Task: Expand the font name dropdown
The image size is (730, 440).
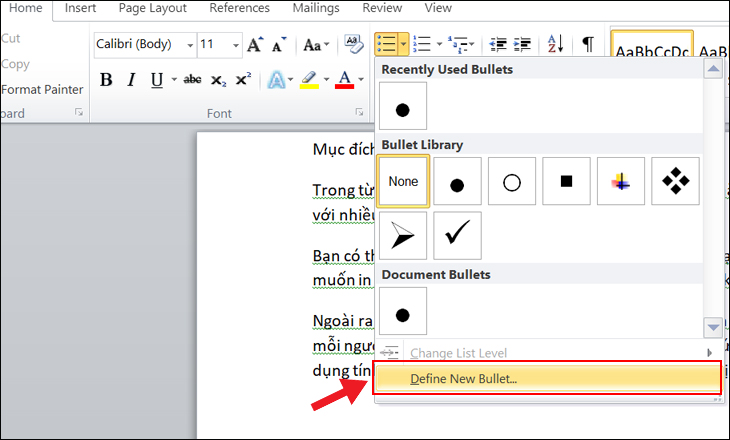Action: pyautogui.click(x=190, y=45)
